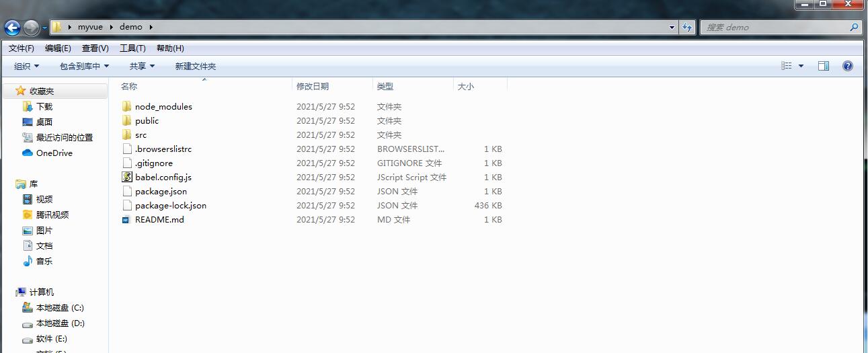Open the 编辑(E) menu

pos(58,48)
